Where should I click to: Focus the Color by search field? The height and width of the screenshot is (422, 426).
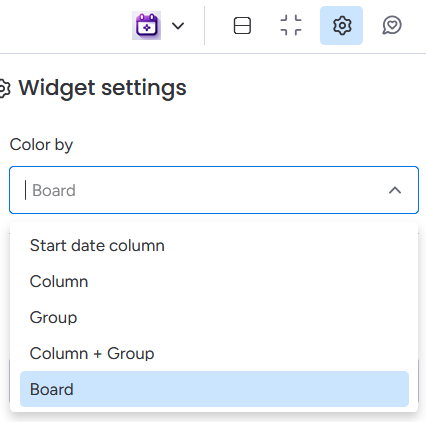point(214,190)
